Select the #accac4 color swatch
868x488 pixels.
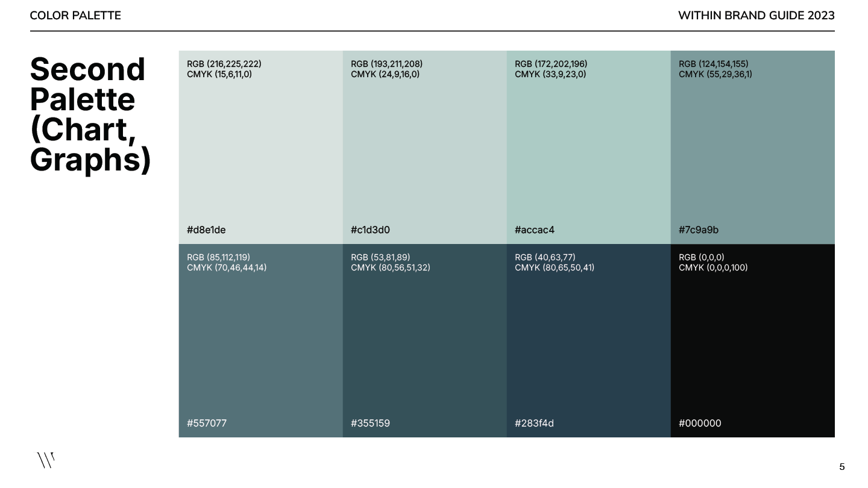pos(589,147)
